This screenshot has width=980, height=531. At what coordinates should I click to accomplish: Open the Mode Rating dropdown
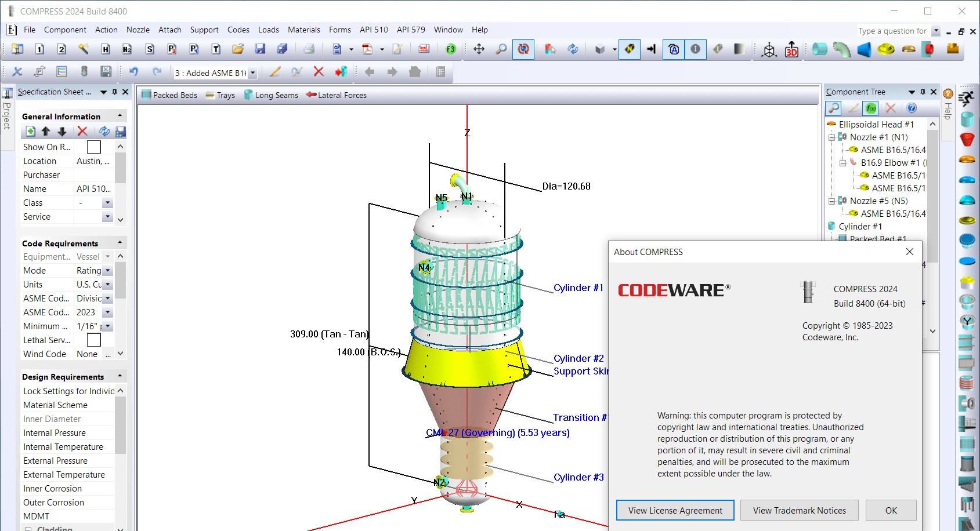(x=108, y=271)
